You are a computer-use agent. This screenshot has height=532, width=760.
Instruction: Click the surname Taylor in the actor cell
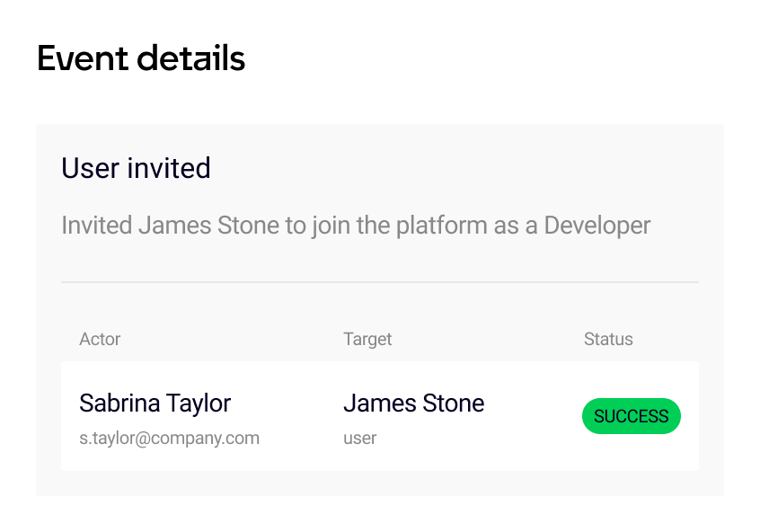click(x=199, y=404)
